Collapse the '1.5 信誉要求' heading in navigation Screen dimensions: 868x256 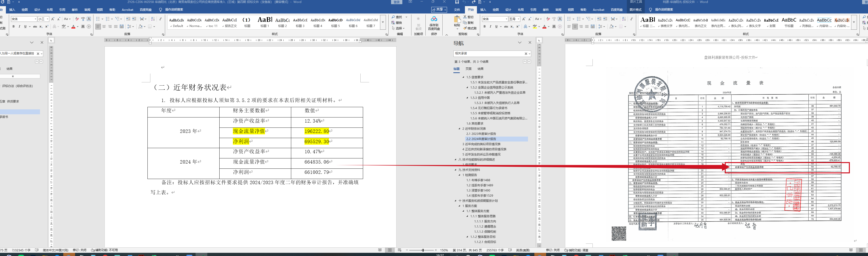point(463,77)
